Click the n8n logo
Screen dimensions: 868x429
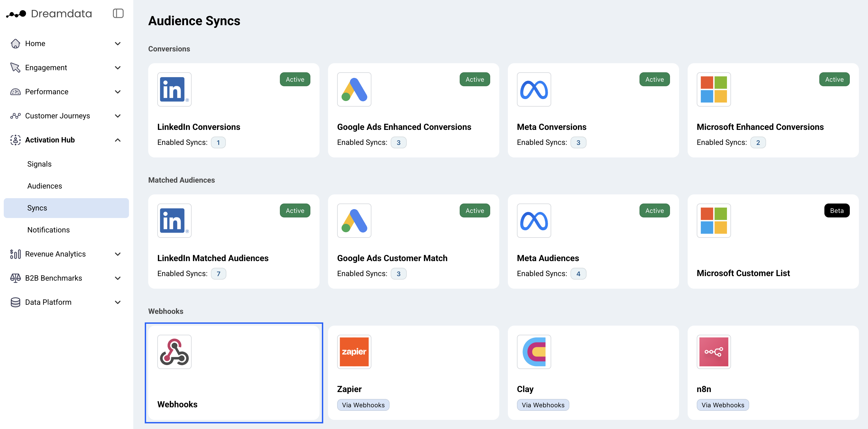point(714,352)
